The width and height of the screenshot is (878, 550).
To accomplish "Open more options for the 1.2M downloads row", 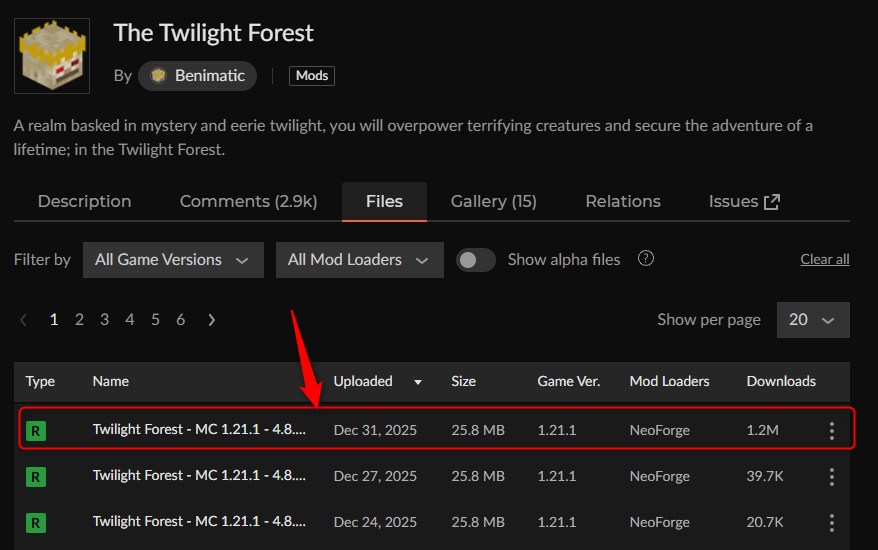I will pos(832,431).
